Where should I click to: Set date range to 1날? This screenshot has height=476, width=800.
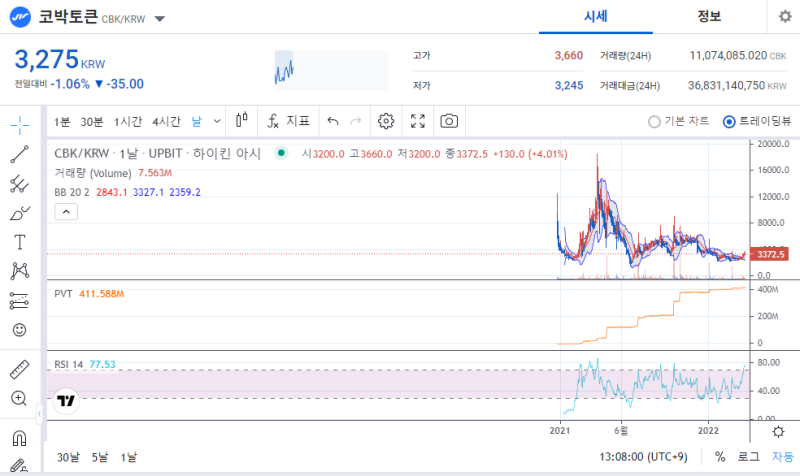click(129, 457)
